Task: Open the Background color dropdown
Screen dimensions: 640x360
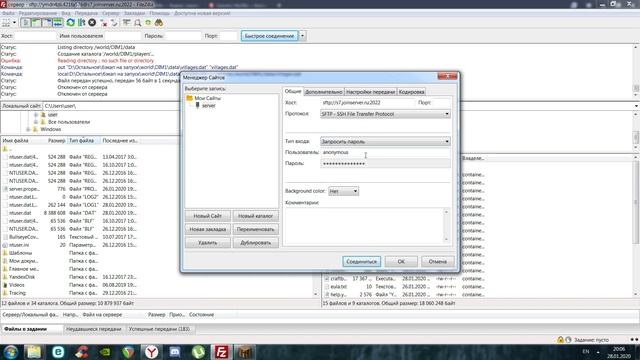Action: (x=343, y=191)
